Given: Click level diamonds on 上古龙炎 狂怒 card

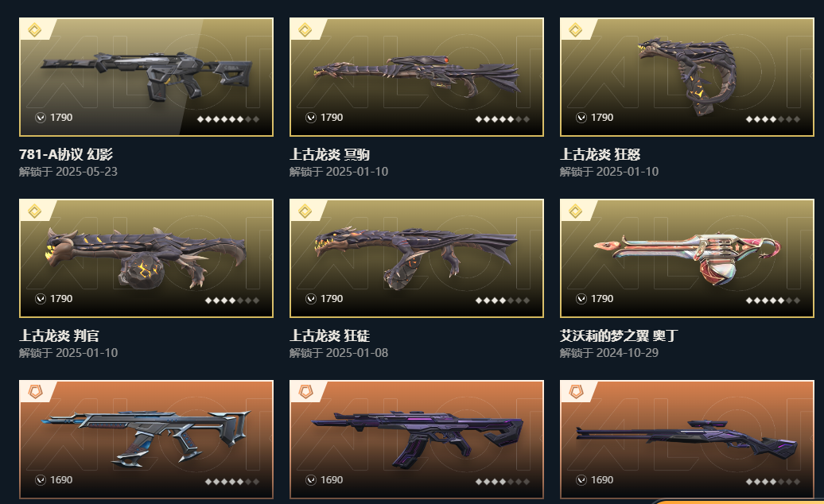Looking at the screenshot, I should pos(773,119).
